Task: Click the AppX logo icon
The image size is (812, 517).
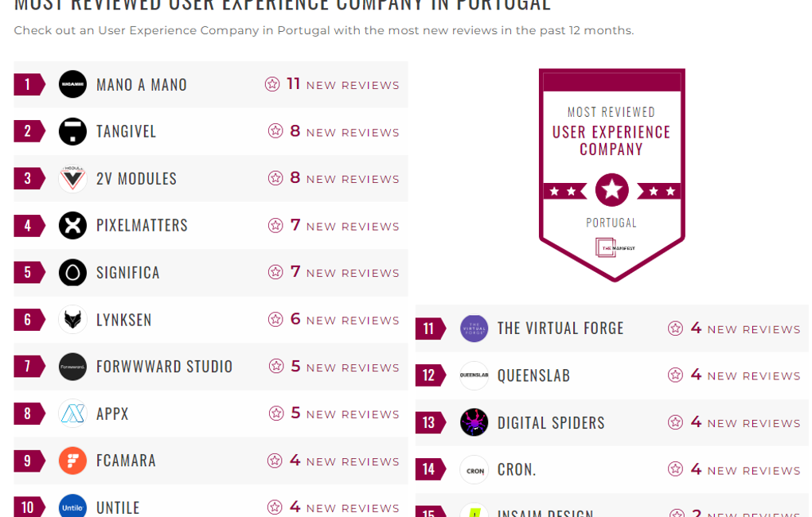Action: [72, 414]
